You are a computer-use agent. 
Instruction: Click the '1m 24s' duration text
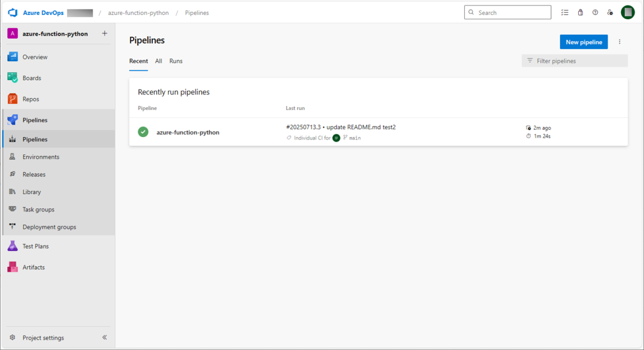pyautogui.click(x=542, y=136)
